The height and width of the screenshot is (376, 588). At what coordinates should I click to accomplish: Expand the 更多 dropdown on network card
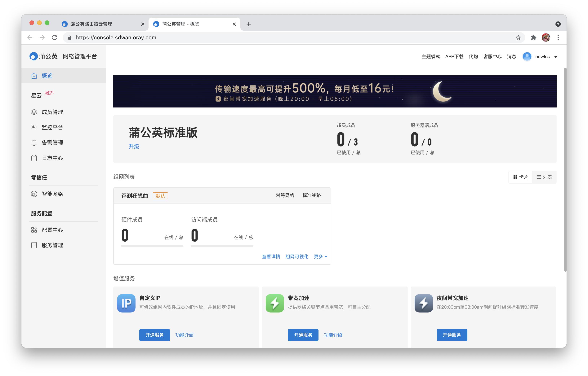[320, 257]
